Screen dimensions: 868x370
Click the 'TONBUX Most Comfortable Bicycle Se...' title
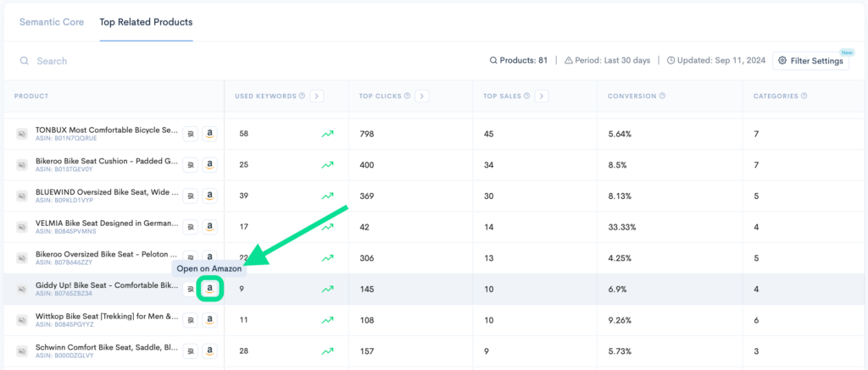click(107, 130)
